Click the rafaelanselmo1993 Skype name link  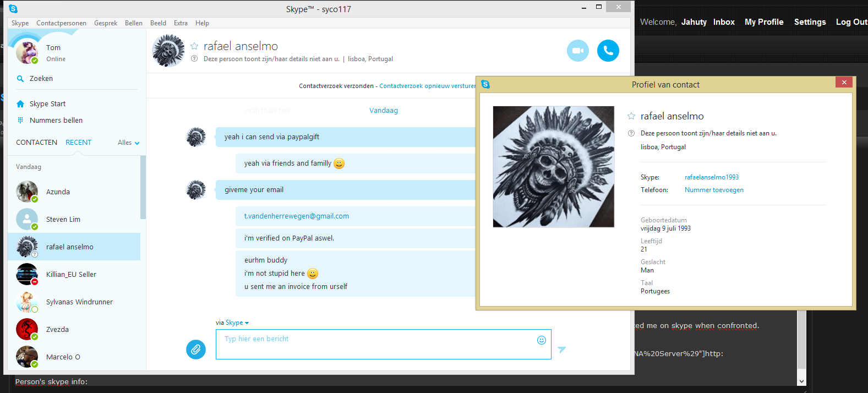[x=712, y=177]
